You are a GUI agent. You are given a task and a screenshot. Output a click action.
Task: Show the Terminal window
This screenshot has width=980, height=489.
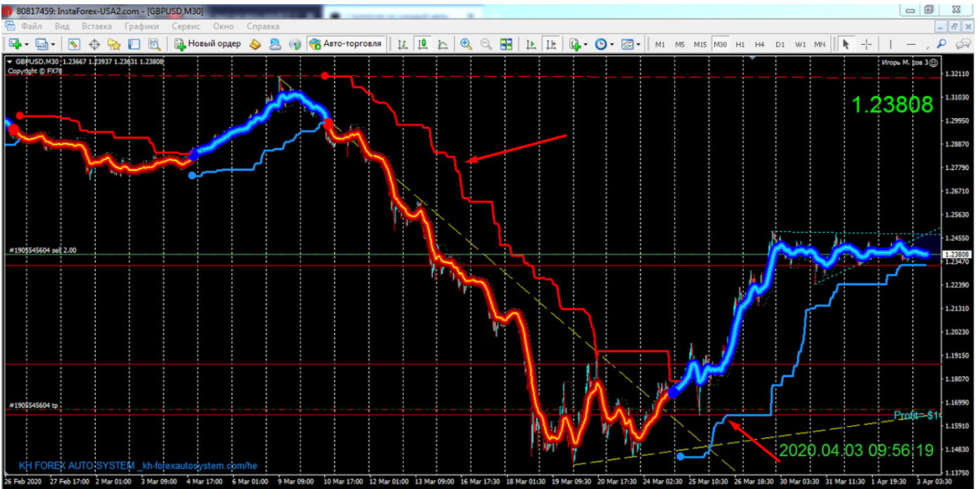click(134, 44)
